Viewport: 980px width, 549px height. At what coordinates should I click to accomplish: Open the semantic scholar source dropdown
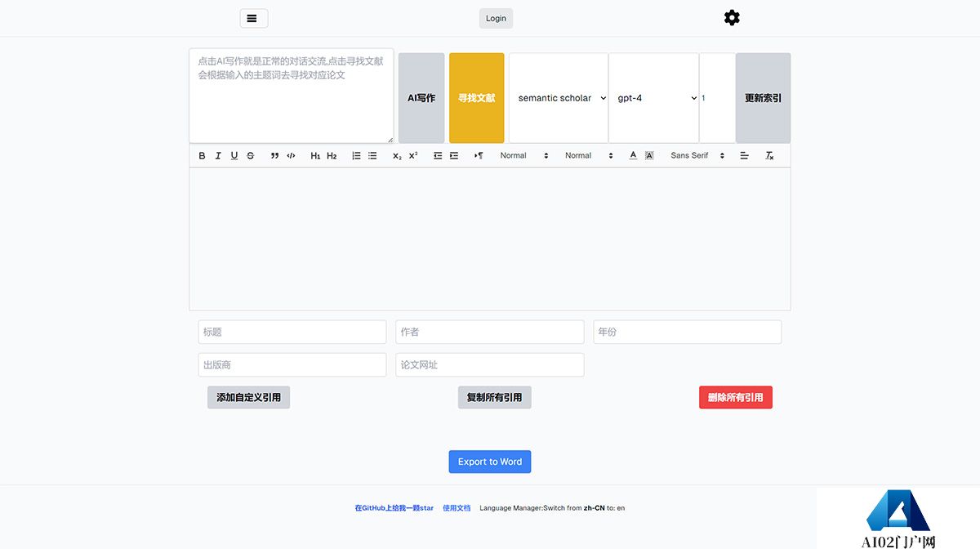point(559,98)
